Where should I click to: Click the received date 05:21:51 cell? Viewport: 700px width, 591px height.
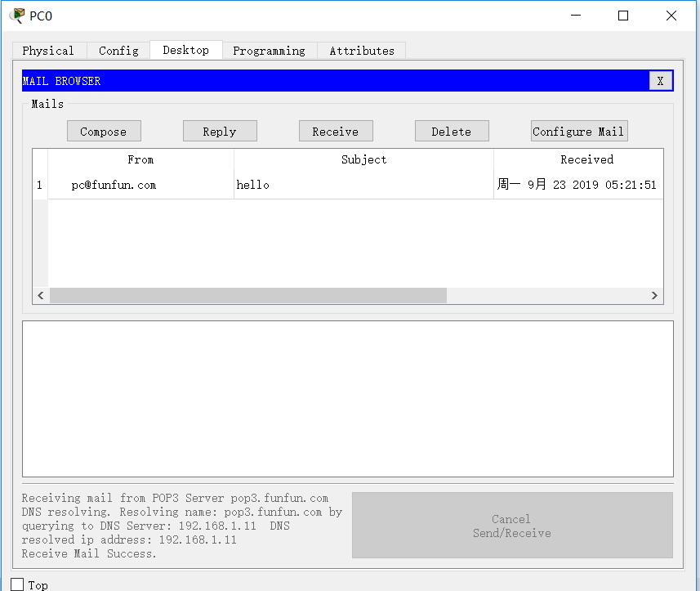point(578,185)
